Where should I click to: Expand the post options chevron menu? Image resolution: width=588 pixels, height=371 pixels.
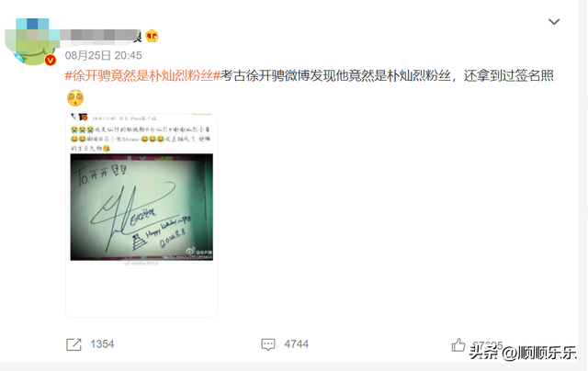coord(554,22)
